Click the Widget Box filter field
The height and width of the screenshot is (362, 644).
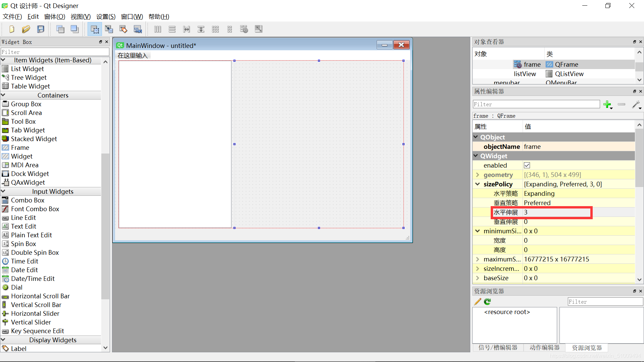coord(55,52)
